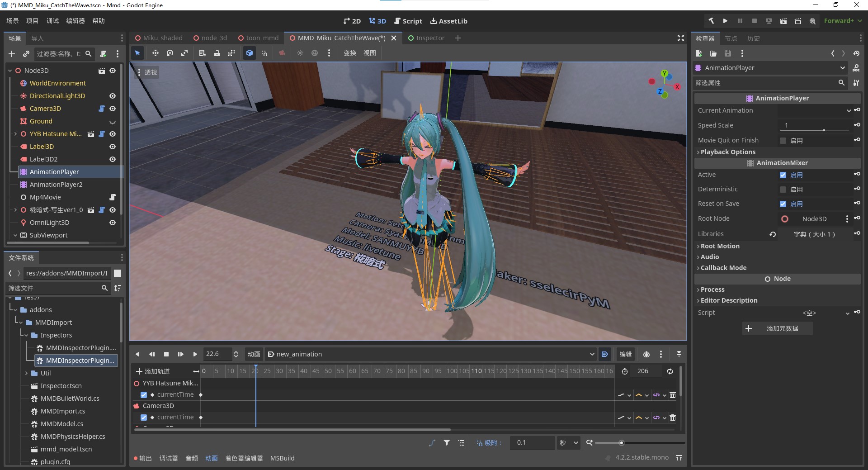This screenshot has height=470, width=868.
Task: Click the run project play button
Action: [x=725, y=21]
